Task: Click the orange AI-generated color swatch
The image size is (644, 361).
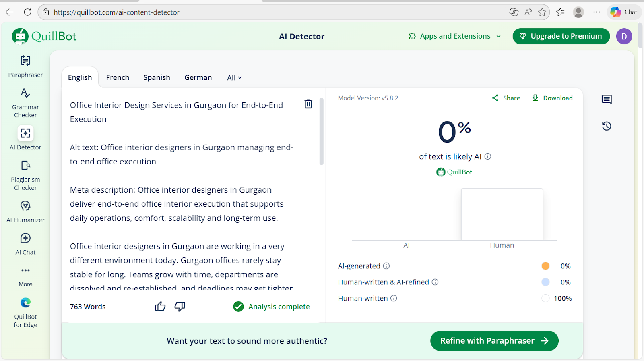Action: 545,266
